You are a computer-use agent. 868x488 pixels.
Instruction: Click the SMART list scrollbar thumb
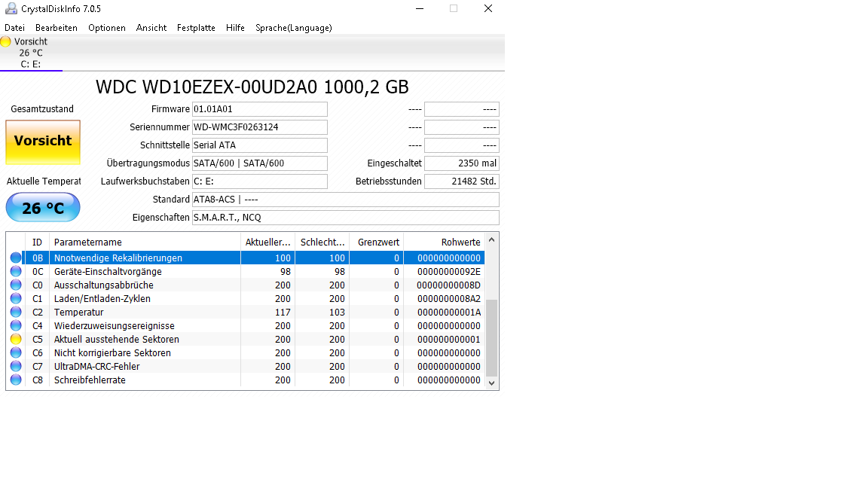coord(491,337)
